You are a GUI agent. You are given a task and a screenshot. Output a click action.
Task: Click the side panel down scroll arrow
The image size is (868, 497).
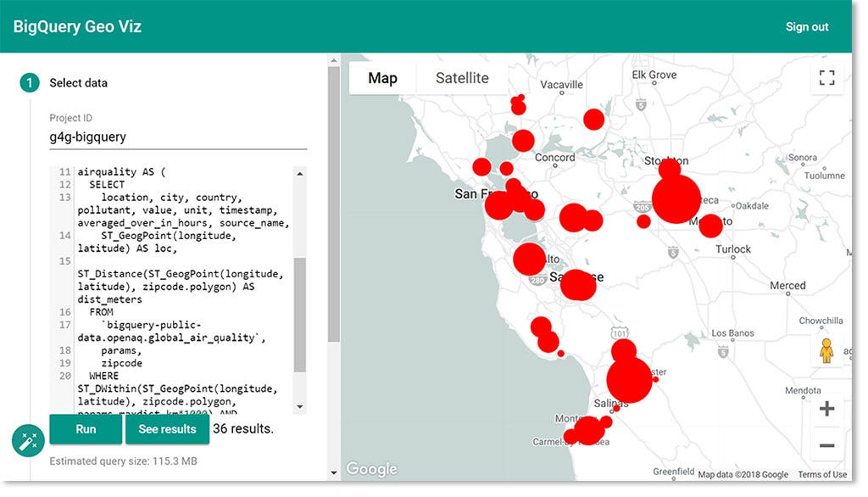[x=333, y=472]
